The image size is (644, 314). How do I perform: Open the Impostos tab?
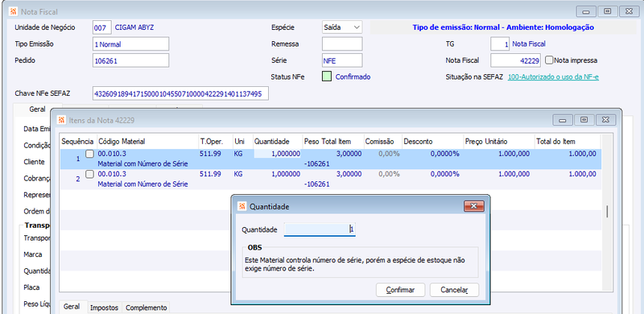(105, 308)
